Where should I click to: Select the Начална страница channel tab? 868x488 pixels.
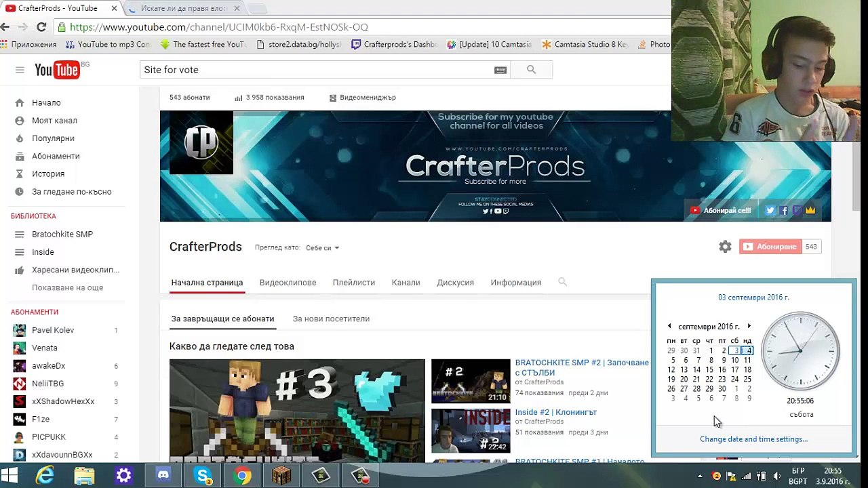coord(207,283)
